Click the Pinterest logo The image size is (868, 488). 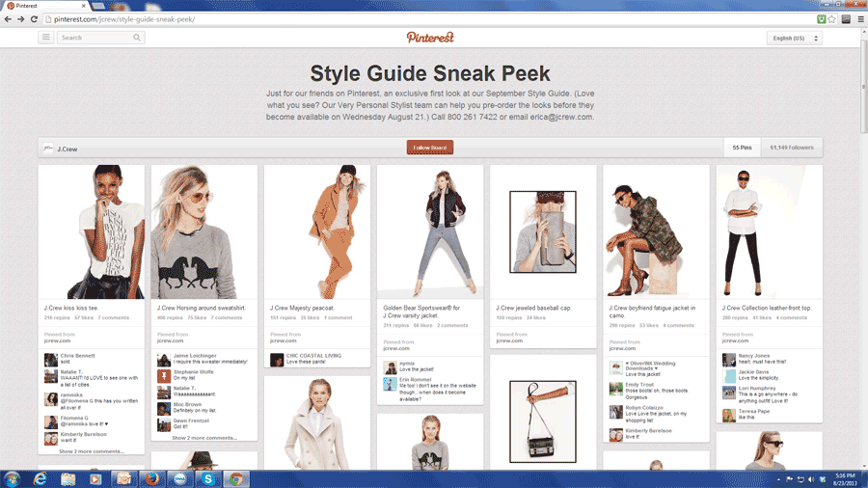tap(430, 38)
